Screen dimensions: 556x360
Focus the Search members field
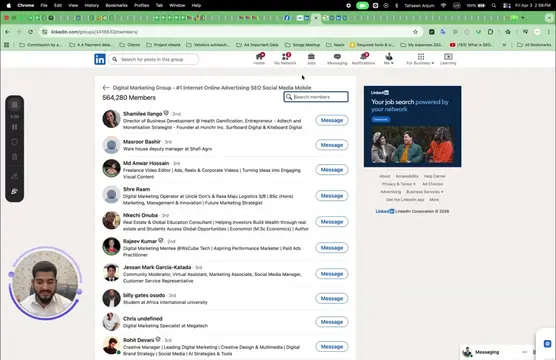click(x=316, y=97)
